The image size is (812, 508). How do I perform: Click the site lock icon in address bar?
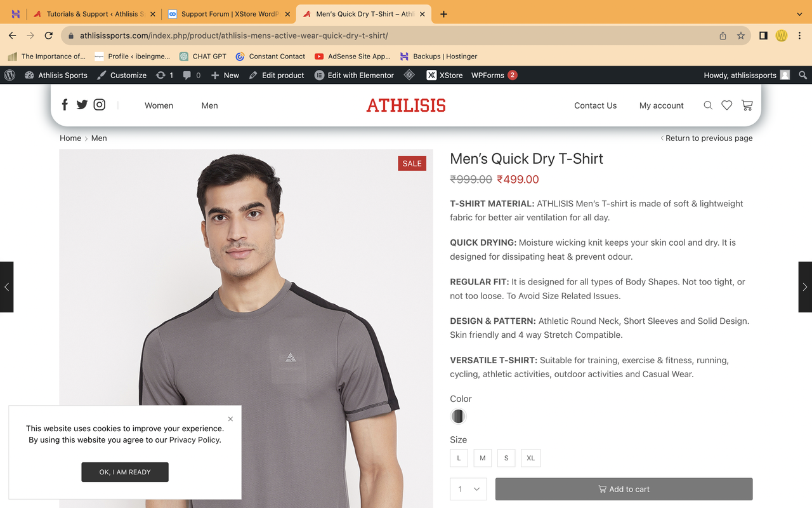70,36
